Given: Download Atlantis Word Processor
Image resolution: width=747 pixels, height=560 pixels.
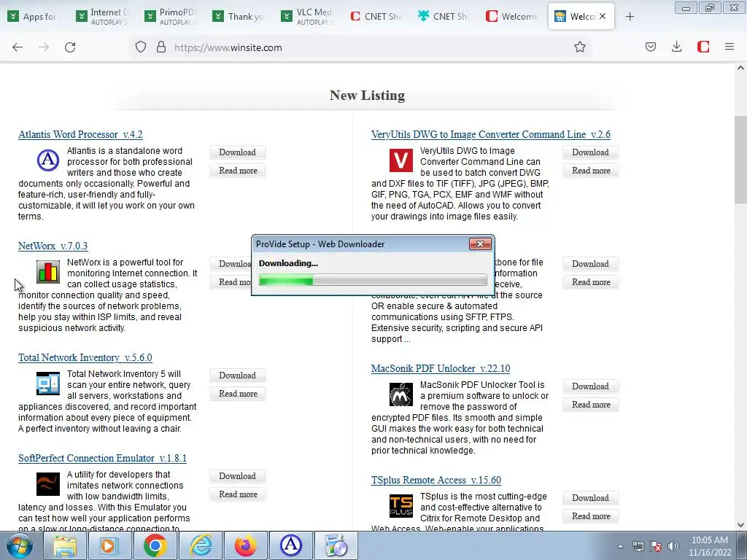Looking at the screenshot, I should 237,152.
